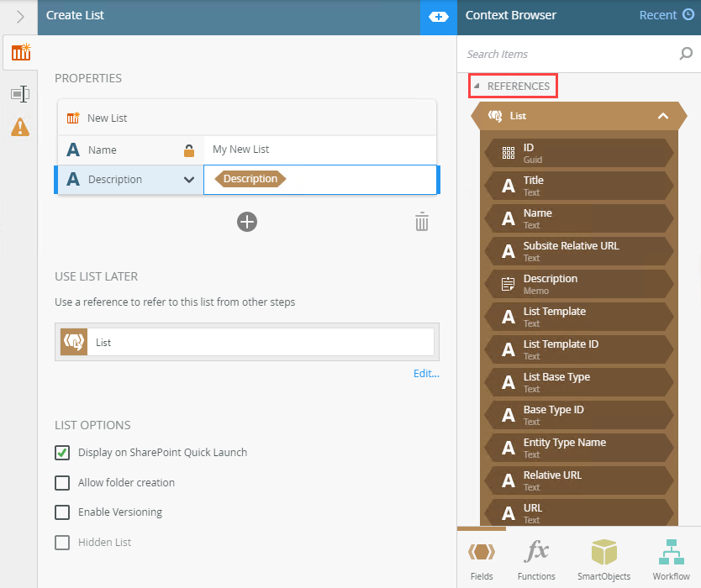Open the Recent items view

click(x=666, y=15)
